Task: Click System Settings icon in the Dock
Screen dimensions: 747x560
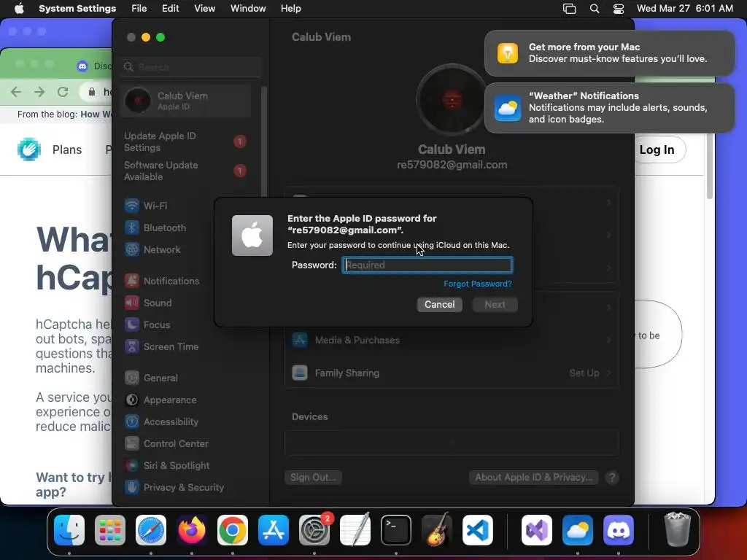Action: (314, 530)
